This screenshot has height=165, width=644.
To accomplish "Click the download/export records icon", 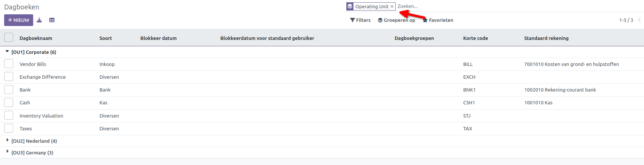I will coord(39,20).
